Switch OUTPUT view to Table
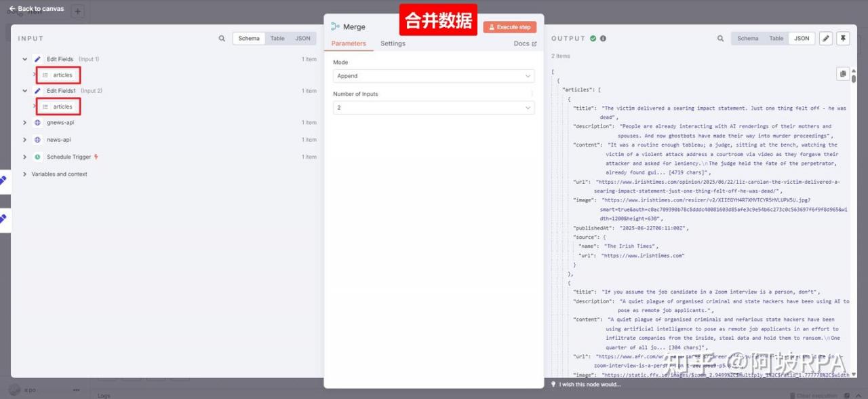Viewport: 868px width, 399px height. coord(776,39)
